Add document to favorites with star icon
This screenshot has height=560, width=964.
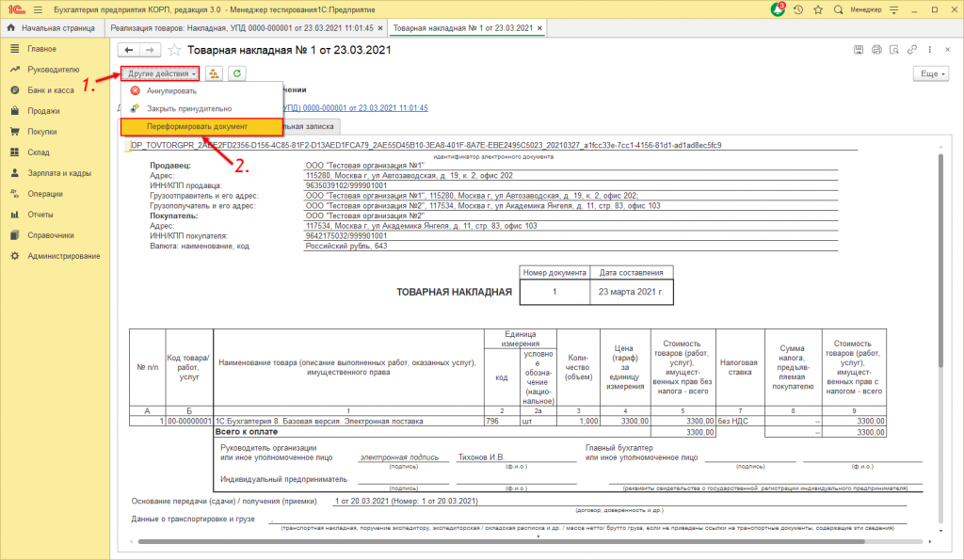174,50
